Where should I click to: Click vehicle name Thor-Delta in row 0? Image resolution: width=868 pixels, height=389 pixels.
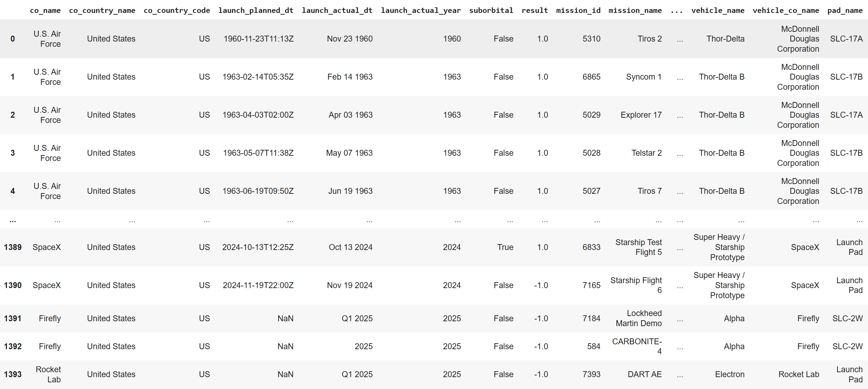point(725,39)
